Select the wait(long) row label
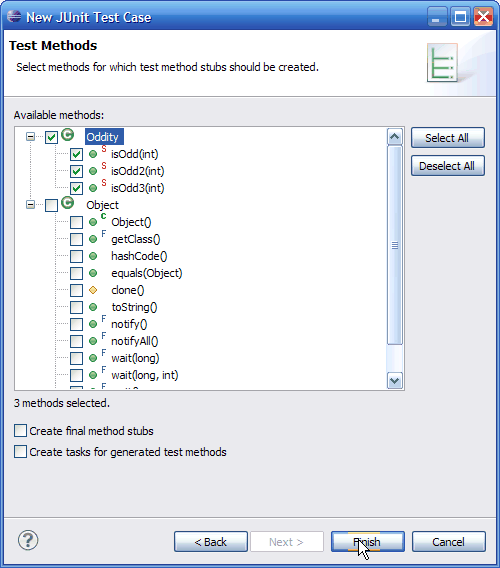The width and height of the screenshot is (500, 568). (x=136, y=359)
